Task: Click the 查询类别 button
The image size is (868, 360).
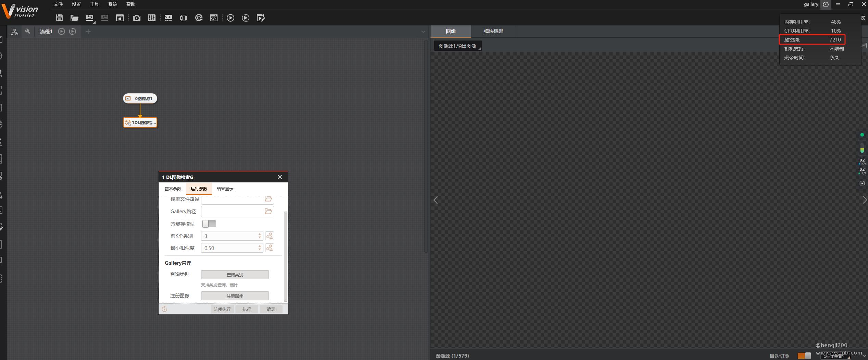Action: point(235,275)
